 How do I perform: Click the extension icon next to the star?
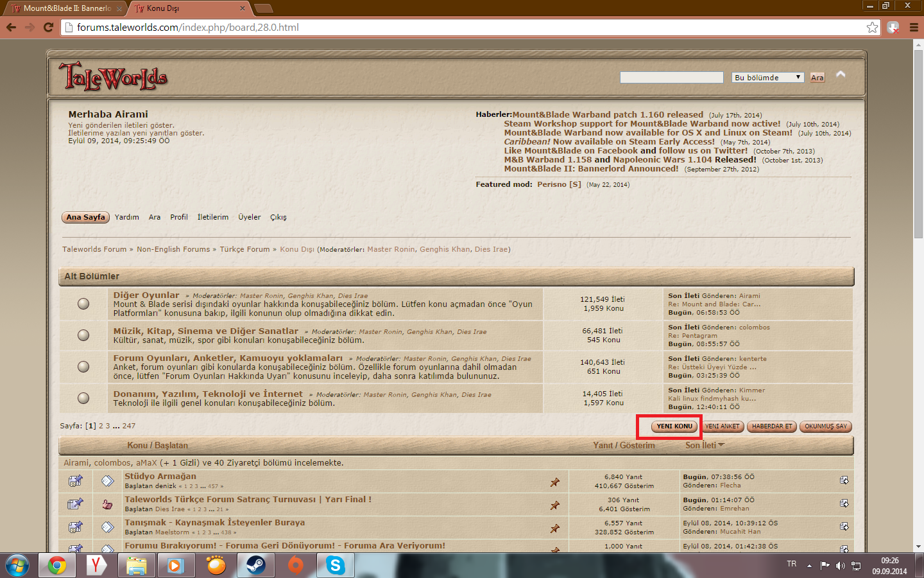pos(893,27)
